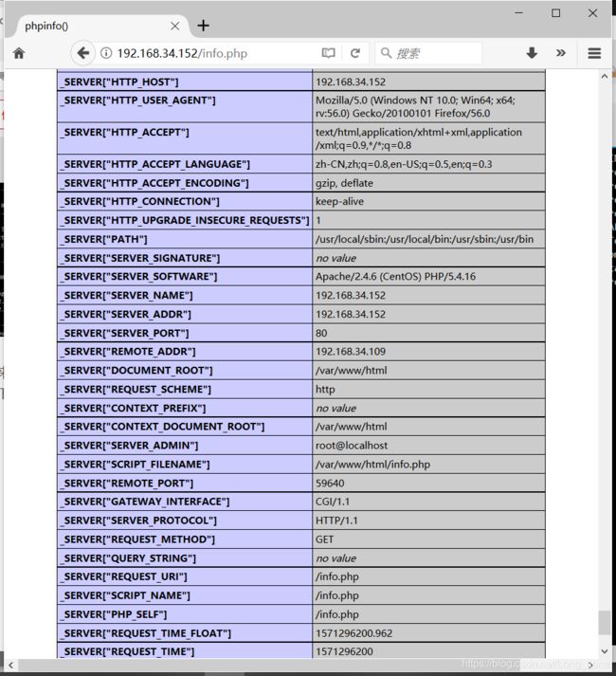
Task: Click the "gzip, deflate" value
Action: 429,183
